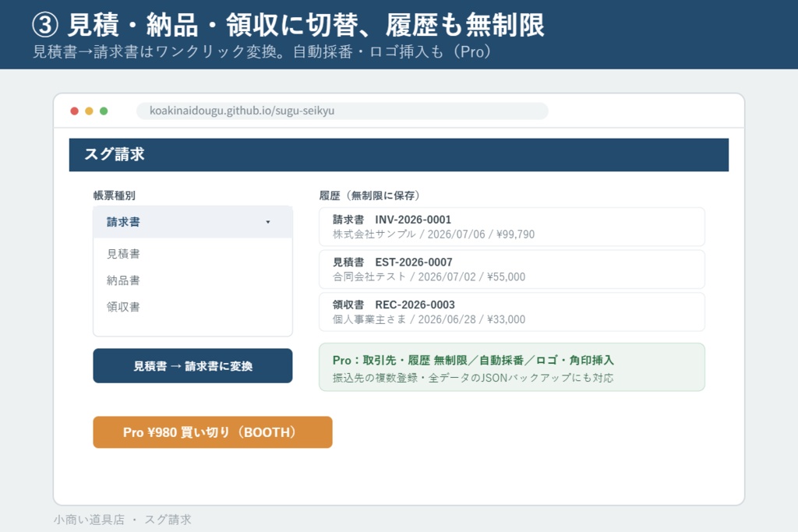Image resolution: width=798 pixels, height=532 pixels.
Task: Click the koakinaidougu.github.io address bar
Action: coord(343,111)
